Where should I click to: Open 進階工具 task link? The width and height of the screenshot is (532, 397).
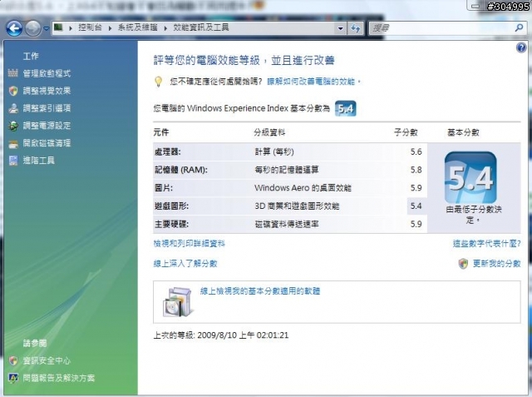tap(39, 161)
